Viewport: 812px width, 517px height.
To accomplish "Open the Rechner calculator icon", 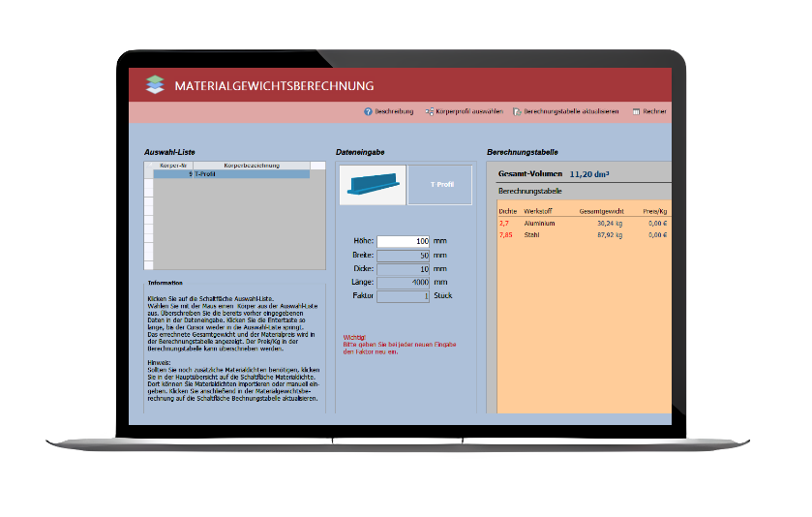I will pos(636,111).
